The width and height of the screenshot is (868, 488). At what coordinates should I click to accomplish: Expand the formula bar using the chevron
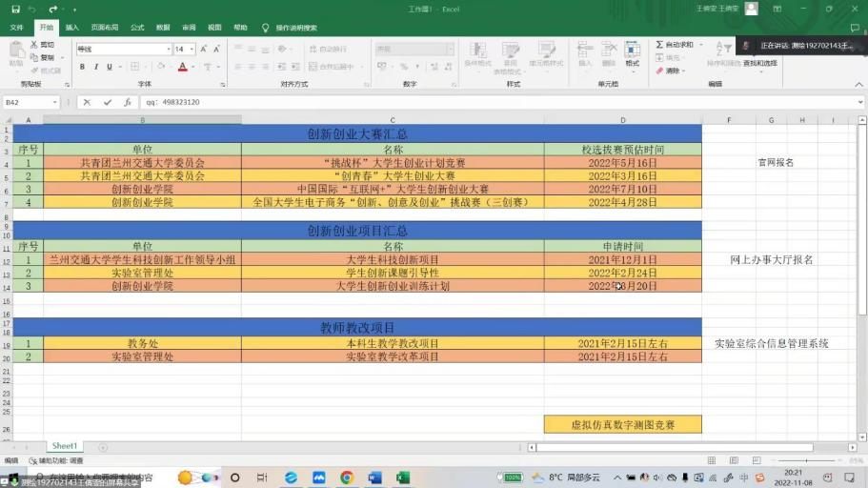click(859, 102)
